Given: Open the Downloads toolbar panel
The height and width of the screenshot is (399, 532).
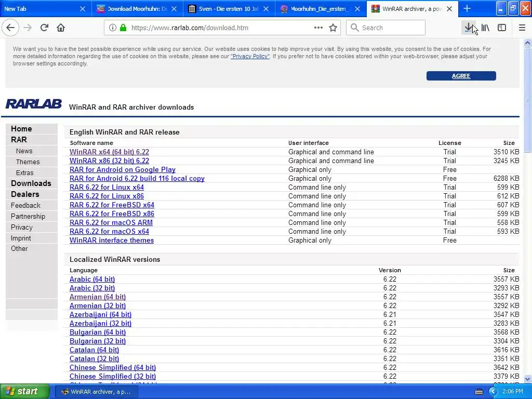Looking at the screenshot, I should click(469, 28).
